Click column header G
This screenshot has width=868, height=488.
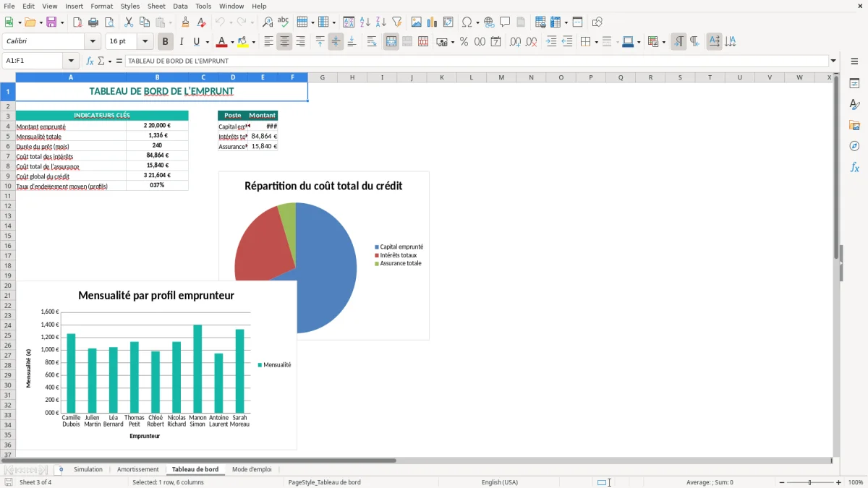(x=323, y=77)
